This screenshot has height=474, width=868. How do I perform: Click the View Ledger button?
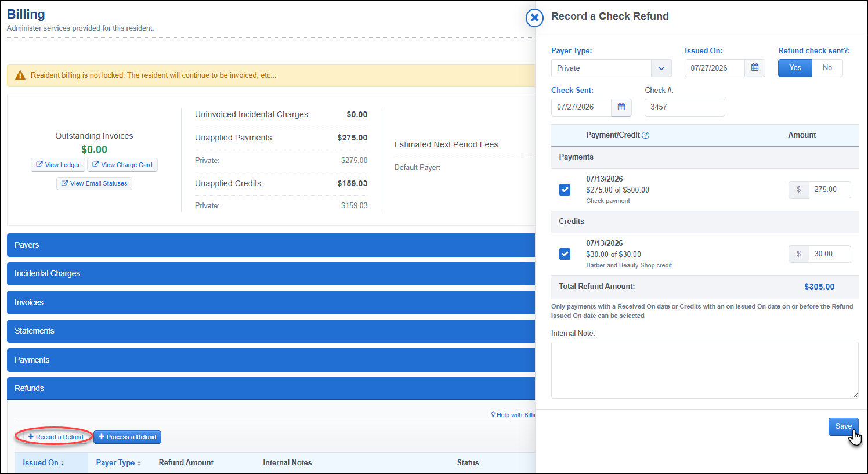point(58,165)
